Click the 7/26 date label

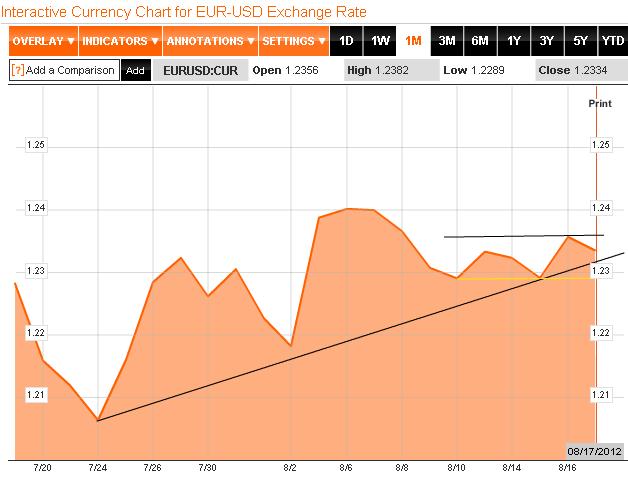point(152,468)
